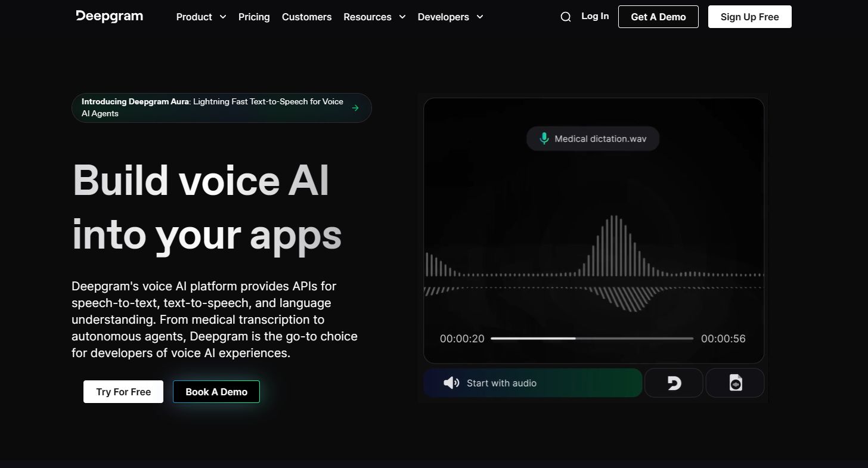Click the audio progress bar track
The width and height of the screenshot is (868, 468).
(x=592, y=339)
